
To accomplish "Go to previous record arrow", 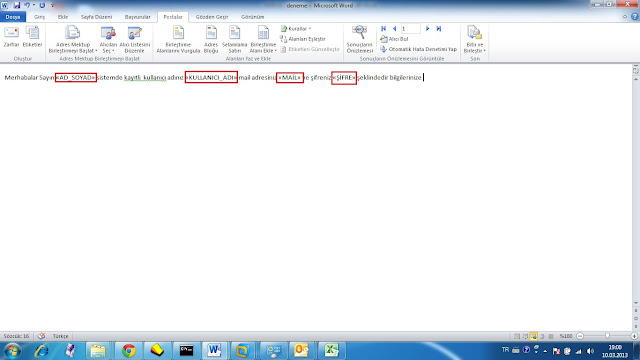I will (394, 29).
